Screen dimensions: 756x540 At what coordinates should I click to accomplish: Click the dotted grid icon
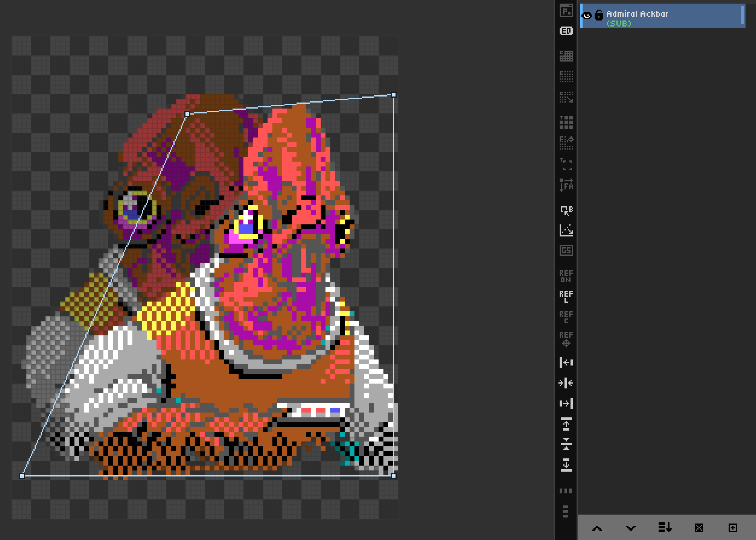click(x=566, y=76)
